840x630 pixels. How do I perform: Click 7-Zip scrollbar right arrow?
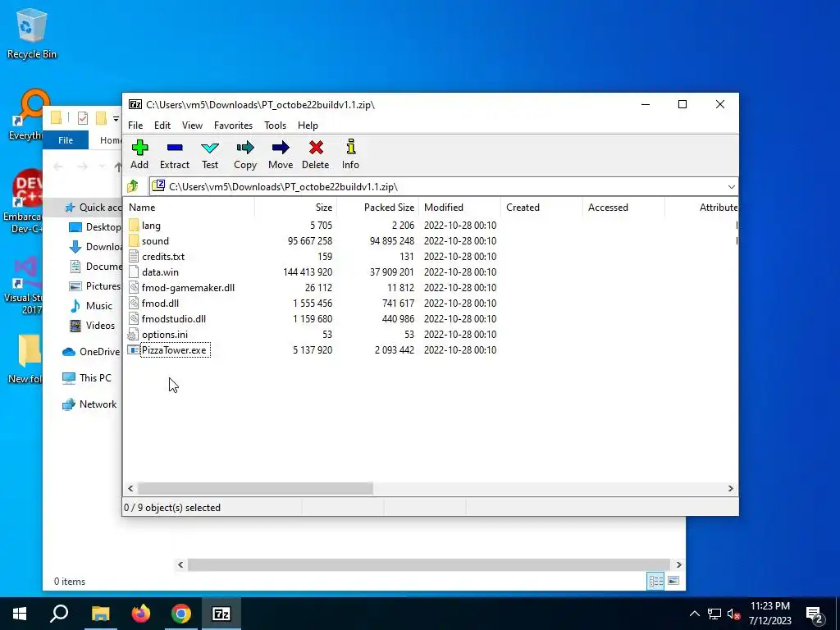point(731,489)
